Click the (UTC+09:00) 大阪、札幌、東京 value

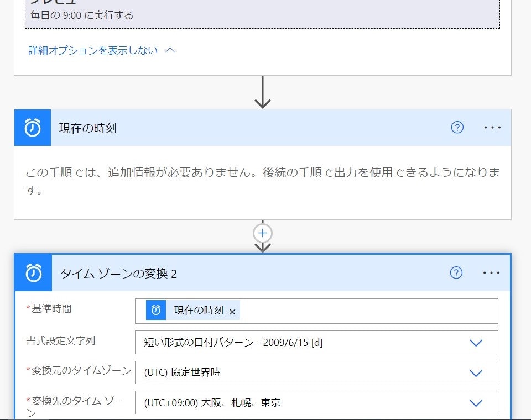[x=212, y=402]
